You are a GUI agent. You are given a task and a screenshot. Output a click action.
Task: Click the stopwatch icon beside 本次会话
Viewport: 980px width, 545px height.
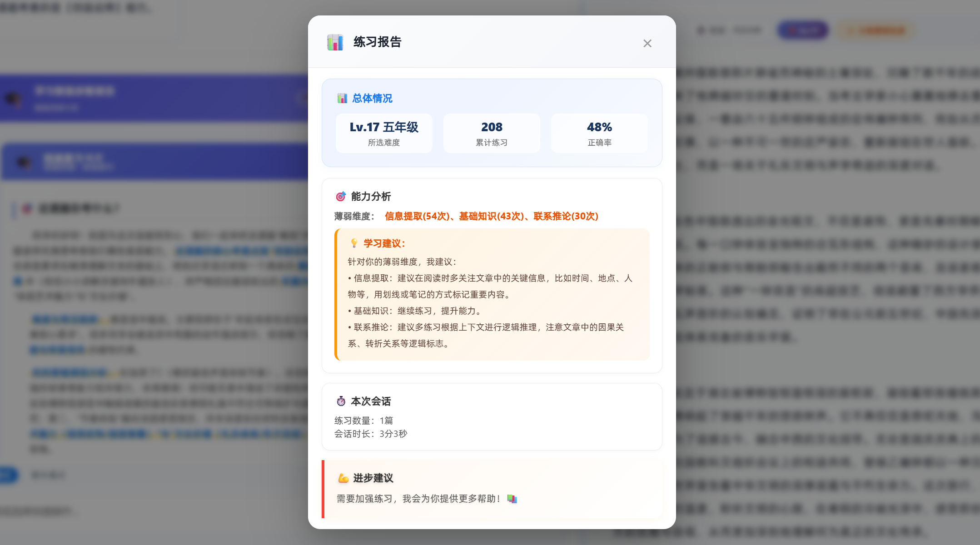(341, 401)
